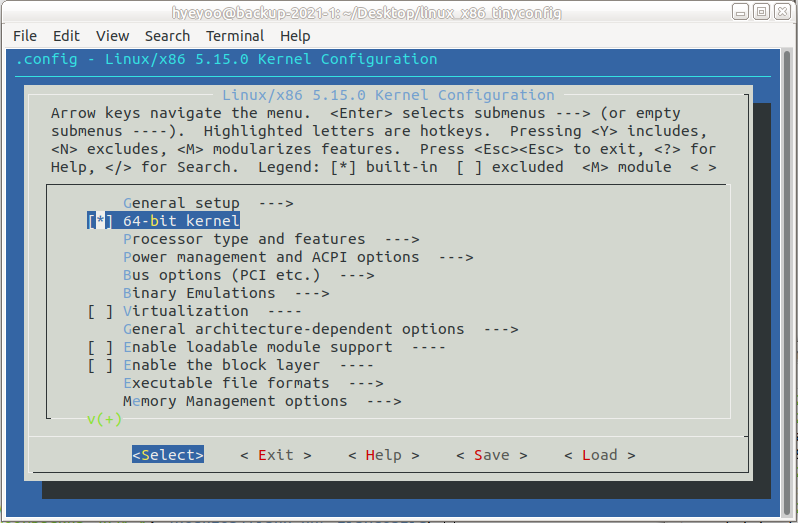Open the File menu
798x523 pixels.
(24, 36)
